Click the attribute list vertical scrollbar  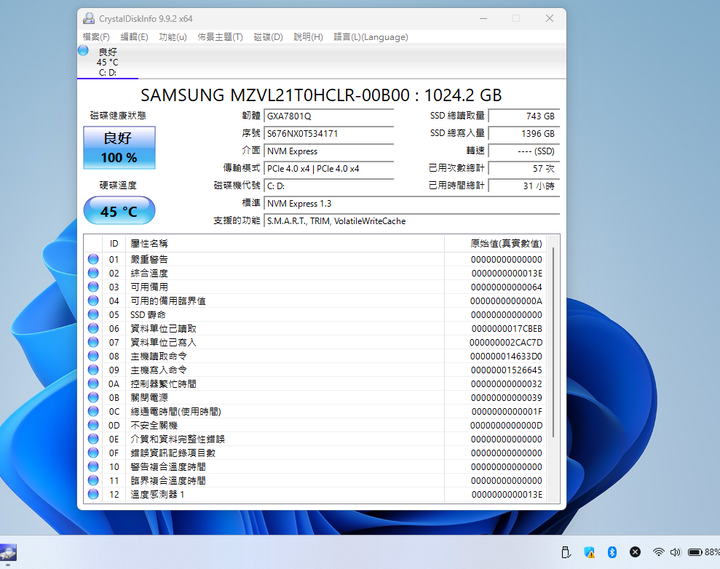click(x=553, y=342)
